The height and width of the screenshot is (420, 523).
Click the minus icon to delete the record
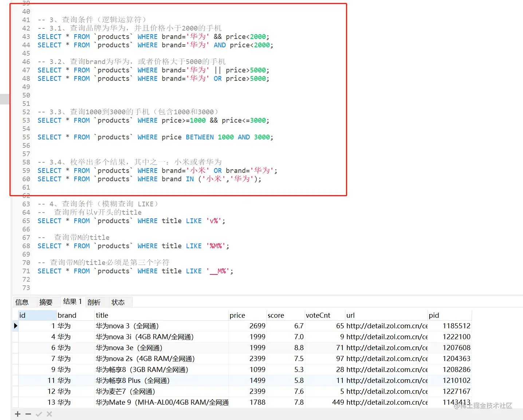28,414
